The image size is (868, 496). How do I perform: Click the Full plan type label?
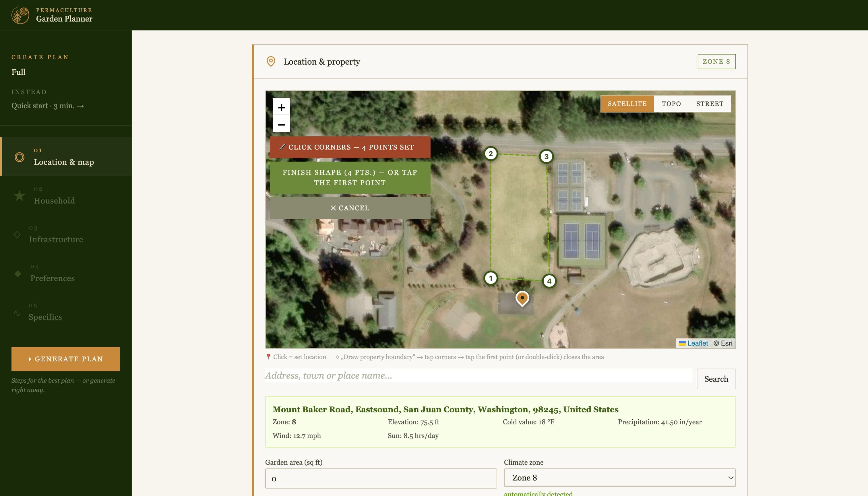(x=18, y=72)
